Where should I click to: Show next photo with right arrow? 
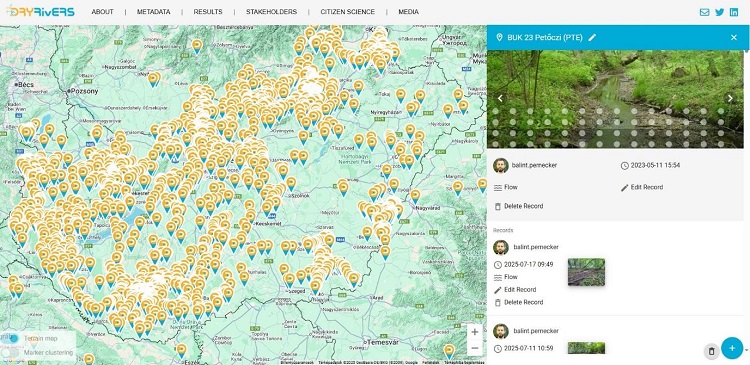[x=730, y=99]
